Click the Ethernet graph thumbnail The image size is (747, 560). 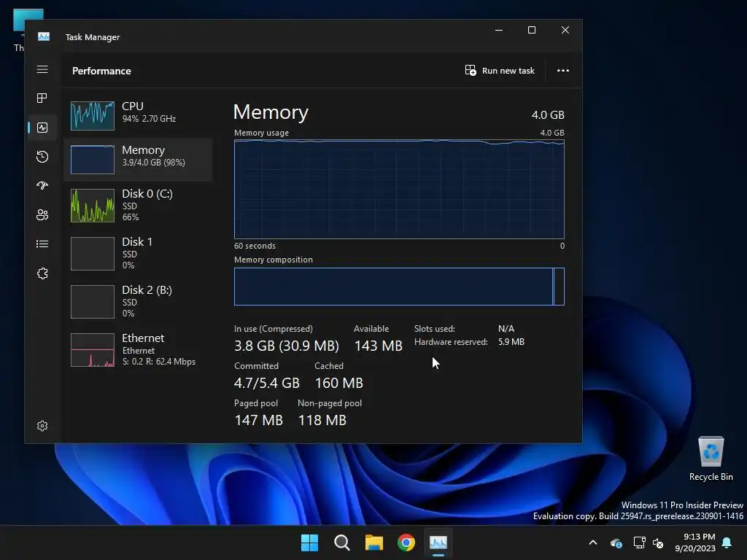(93, 350)
